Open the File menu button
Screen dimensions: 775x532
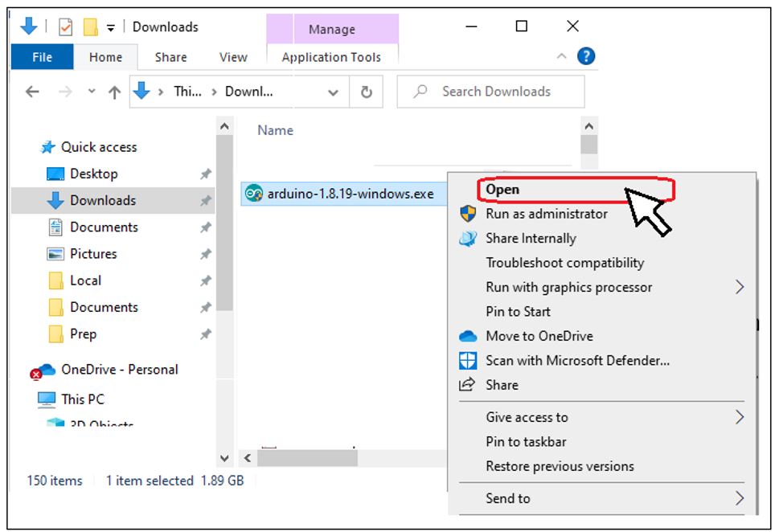[42, 57]
